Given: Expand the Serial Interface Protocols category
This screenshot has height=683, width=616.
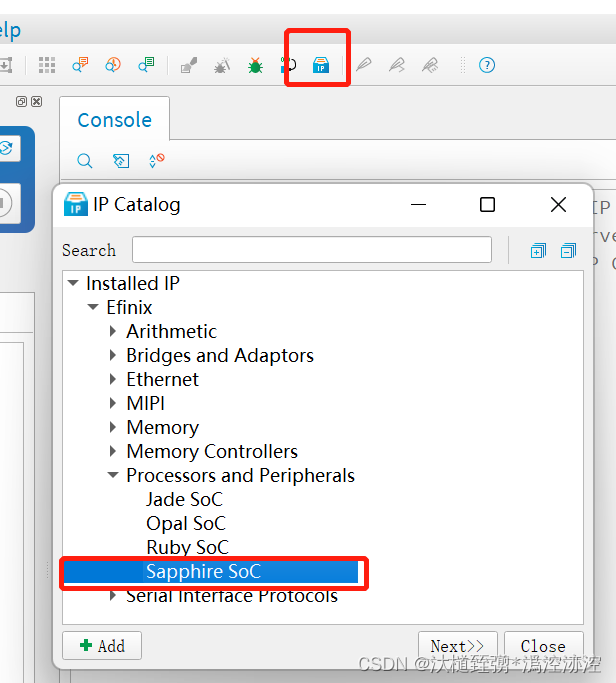Looking at the screenshot, I should point(113,595).
